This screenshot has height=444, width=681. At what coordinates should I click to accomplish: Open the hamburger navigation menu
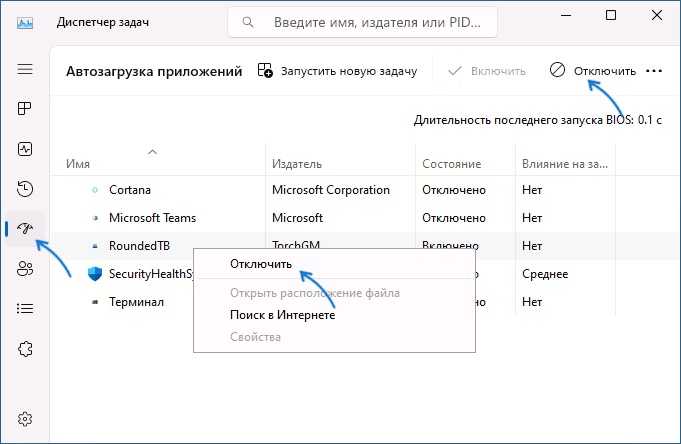[x=25, y=69]
